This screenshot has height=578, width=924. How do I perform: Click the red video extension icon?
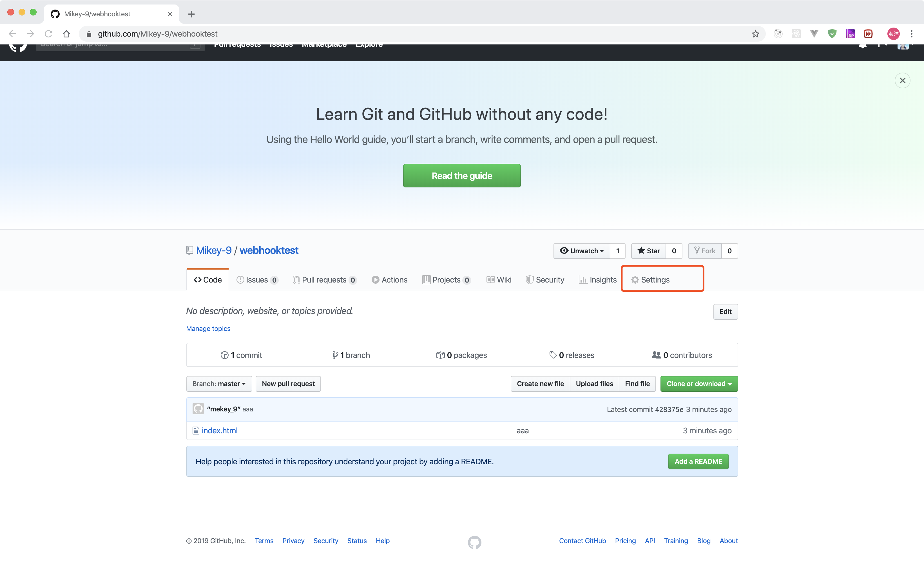(x=868, y=34)
